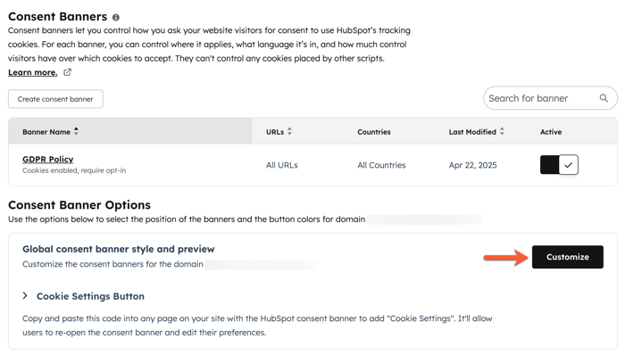Click the Create consent banner button
625x364 pixels.
pyautogui.click(x=55, y=99)
